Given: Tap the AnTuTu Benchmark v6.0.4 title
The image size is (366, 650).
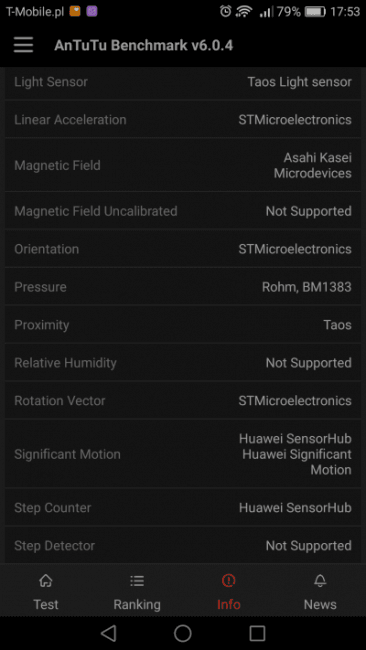Looking at the screenshot, I should 143,45.
